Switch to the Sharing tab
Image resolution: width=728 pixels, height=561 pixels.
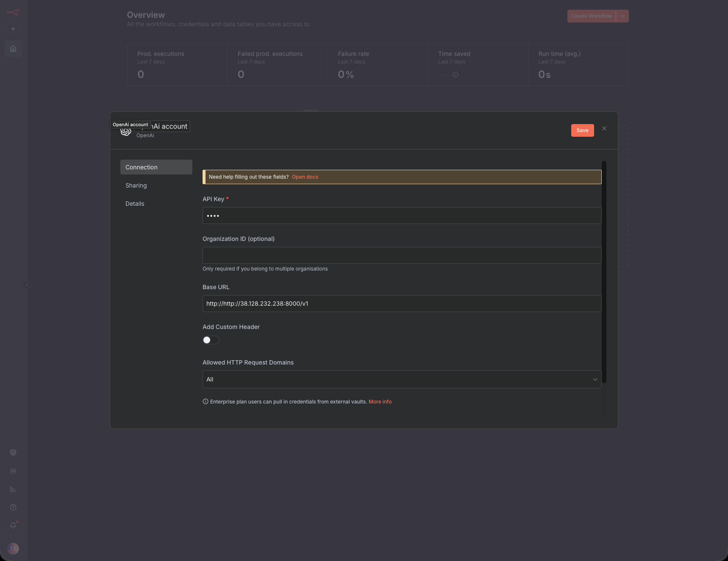[x=136, y=185]
